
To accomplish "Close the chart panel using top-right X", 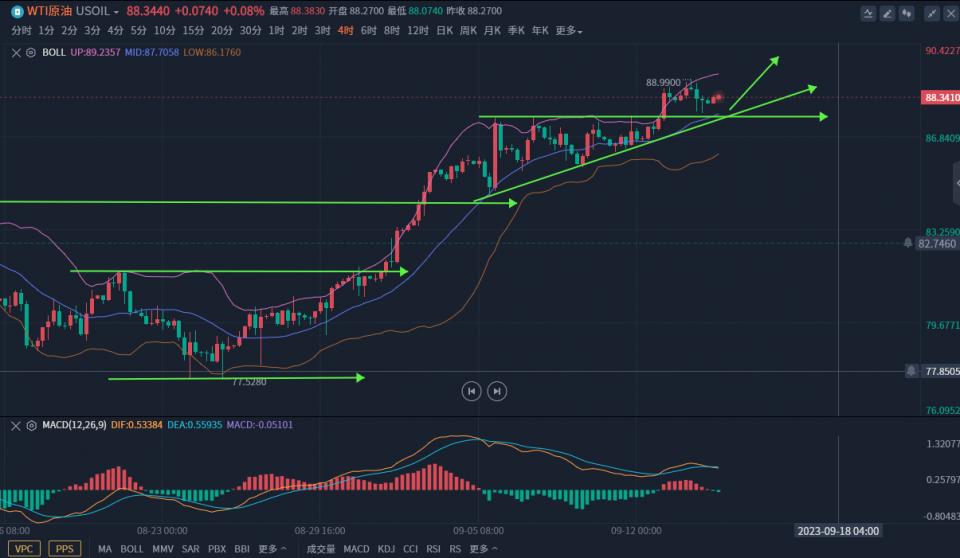I will pyautogui.click(x=951, y=13).
